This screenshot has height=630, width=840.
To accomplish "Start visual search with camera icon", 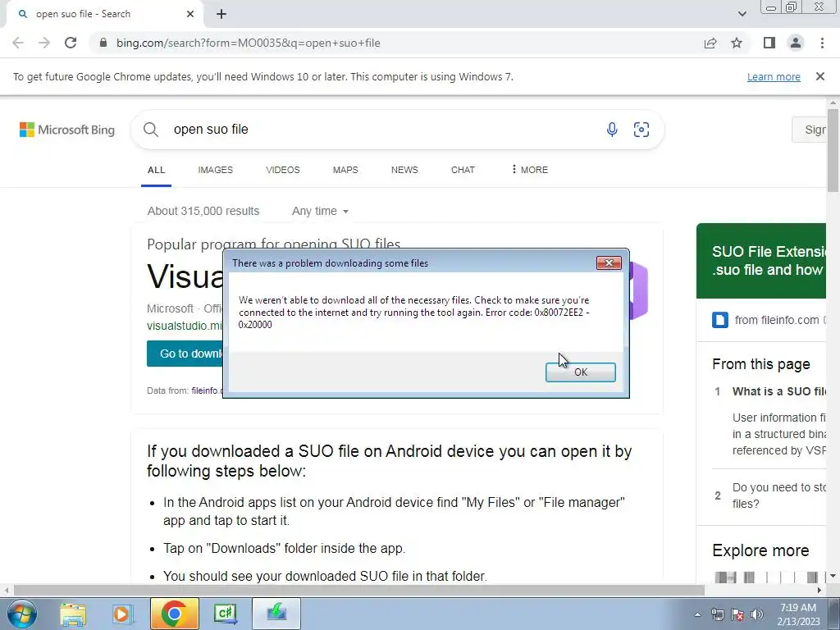I will [x=641, y=130].
